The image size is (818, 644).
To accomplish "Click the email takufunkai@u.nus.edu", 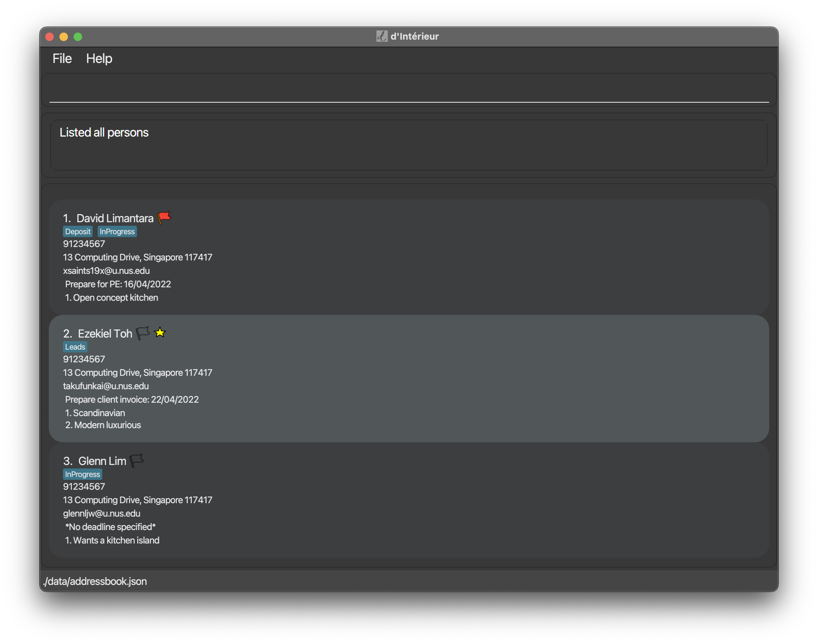I will tap(106, 386).
